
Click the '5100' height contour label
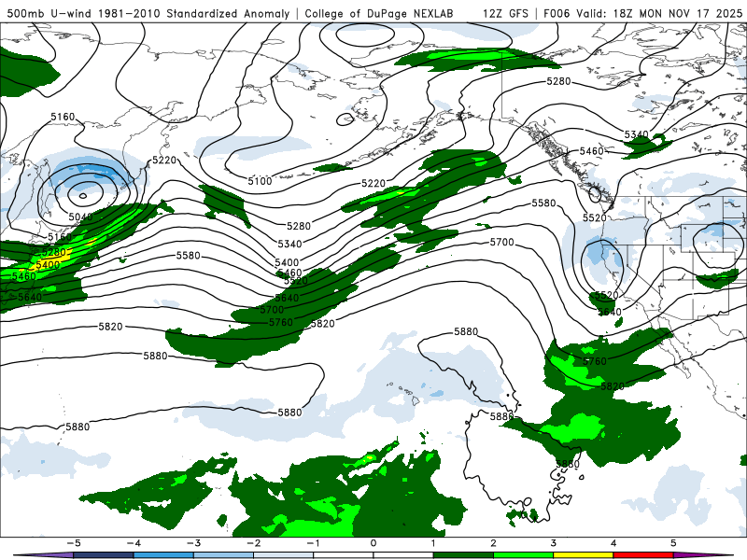tap(260, 181)
